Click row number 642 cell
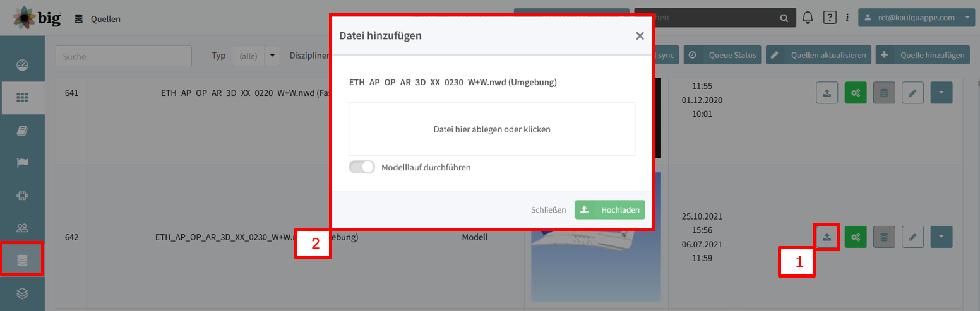 coord(71,238)
